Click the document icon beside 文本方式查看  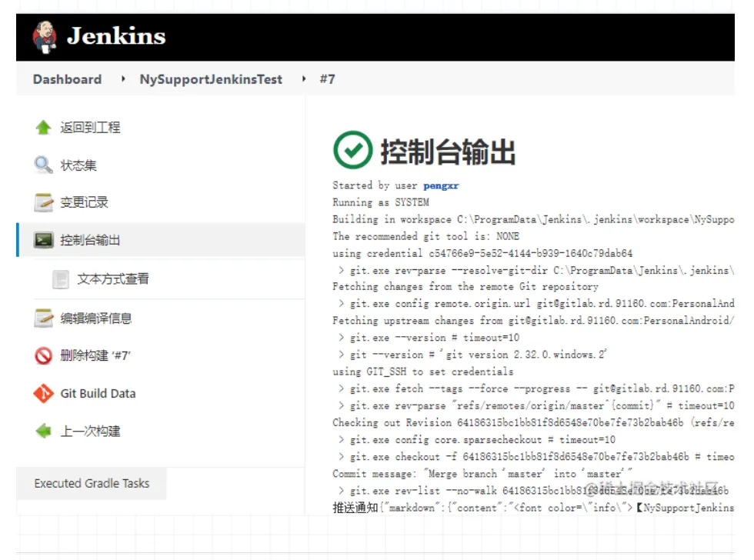(x=61, y=279)
